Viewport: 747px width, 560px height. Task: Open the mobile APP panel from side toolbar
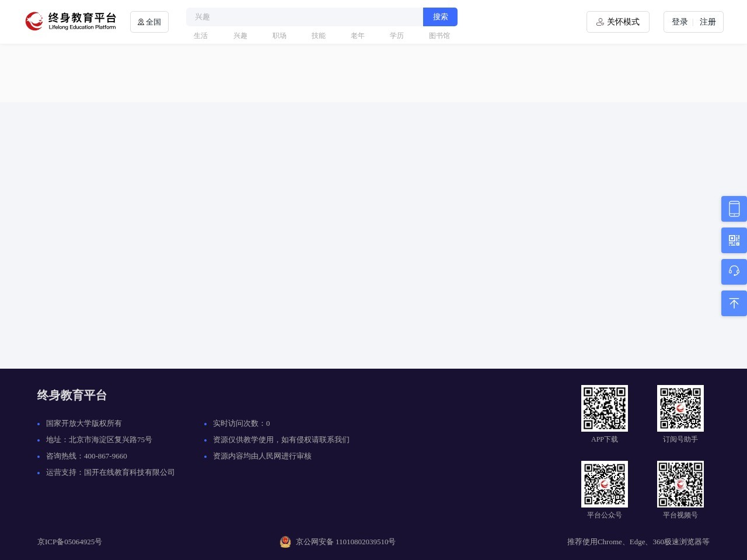point(734,209)
